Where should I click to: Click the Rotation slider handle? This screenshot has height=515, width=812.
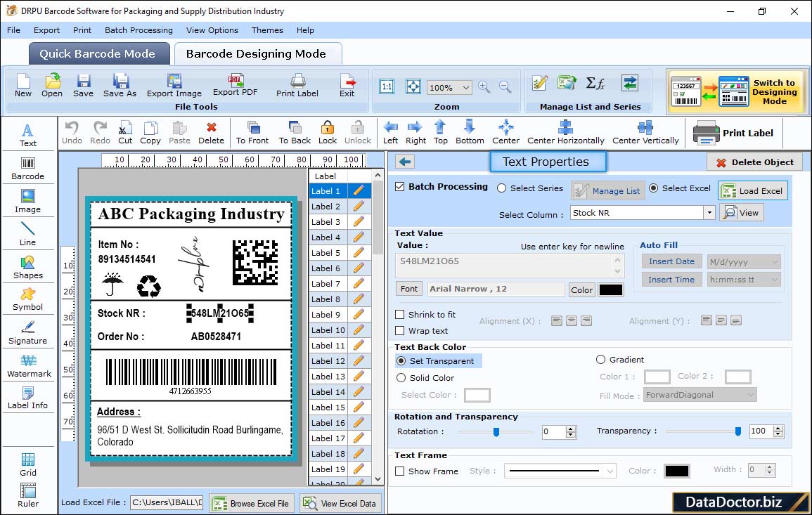pyautogui.click(x=496, y=431)
